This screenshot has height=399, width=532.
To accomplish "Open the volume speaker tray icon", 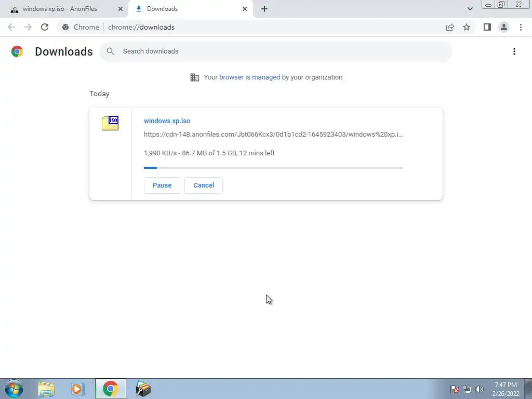I will 479,389.
